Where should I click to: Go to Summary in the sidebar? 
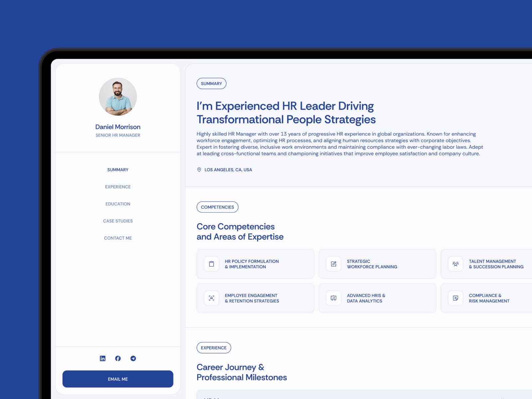click(x=118, y=170)
